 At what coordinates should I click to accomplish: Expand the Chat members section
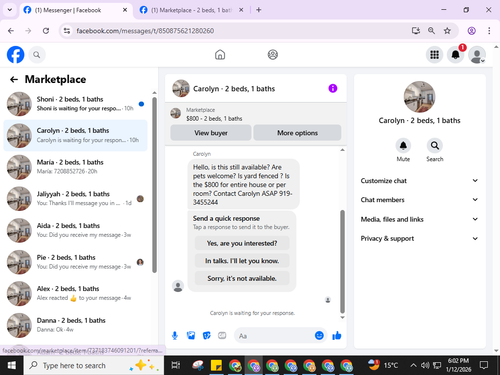pyautogui.click(x=419, y=200)
